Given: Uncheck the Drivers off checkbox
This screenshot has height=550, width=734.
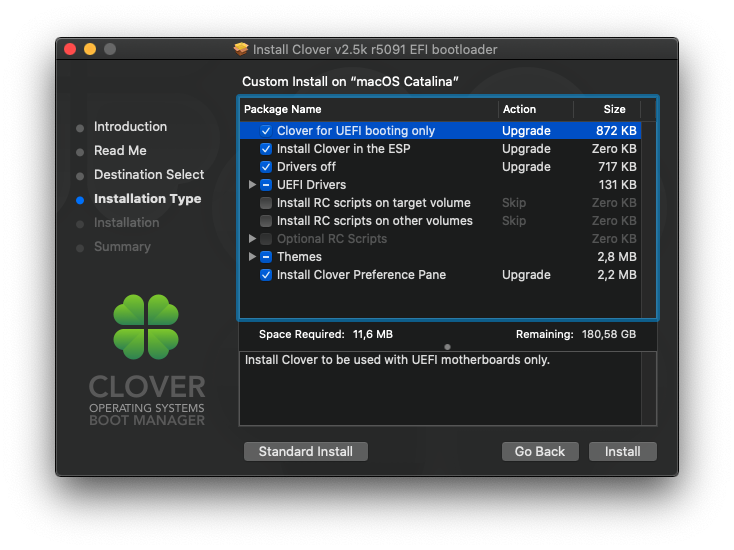Looking at the screenshot, I should coord(265,167).
